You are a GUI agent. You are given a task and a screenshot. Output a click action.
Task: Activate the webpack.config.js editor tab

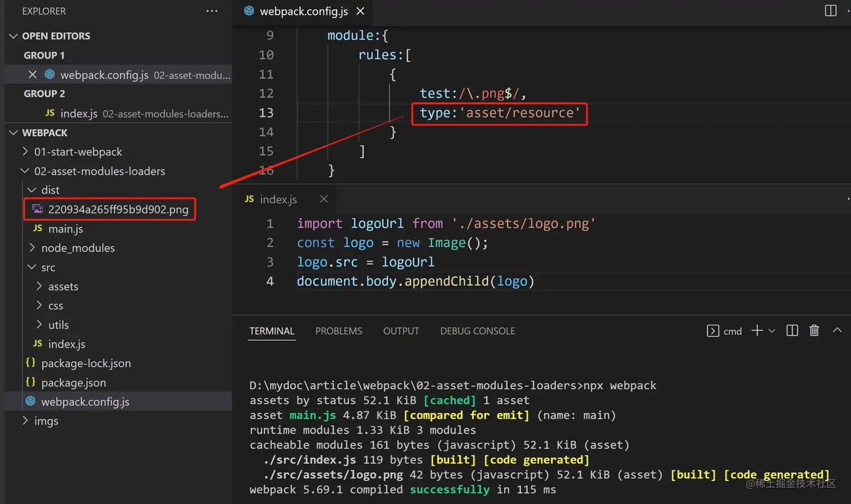[304, 11]
